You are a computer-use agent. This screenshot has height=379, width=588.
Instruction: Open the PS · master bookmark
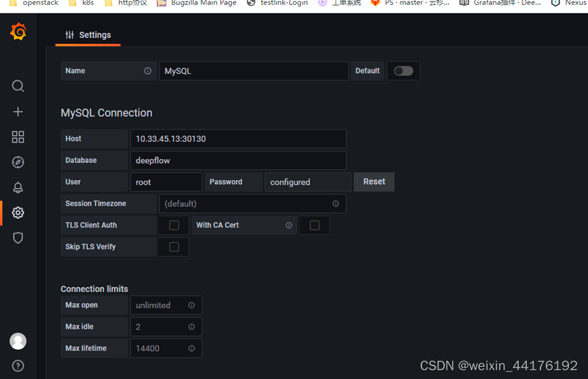click(x=410, y=3)
